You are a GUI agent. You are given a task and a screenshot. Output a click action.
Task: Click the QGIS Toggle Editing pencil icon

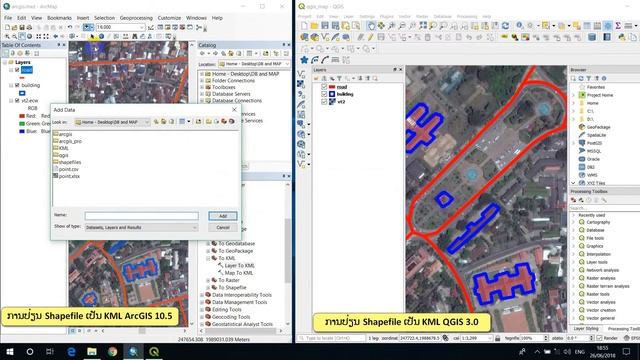coord(371,37)
